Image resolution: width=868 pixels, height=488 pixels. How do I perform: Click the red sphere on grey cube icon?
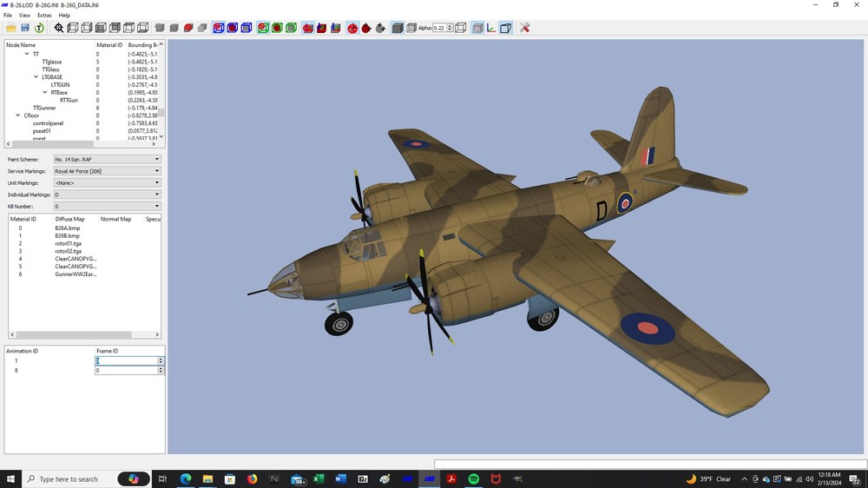tap(188, 28)
